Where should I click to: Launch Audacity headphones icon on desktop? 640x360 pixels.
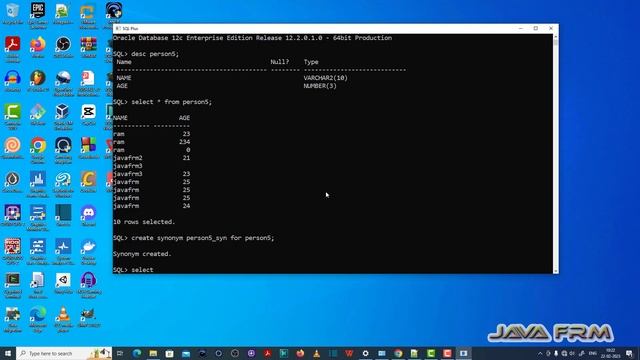[x=13, y=81]
